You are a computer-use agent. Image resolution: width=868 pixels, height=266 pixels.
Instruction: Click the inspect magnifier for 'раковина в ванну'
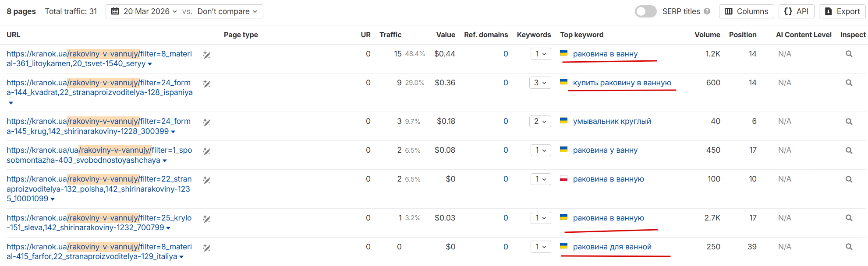click(x=849, y=54)
